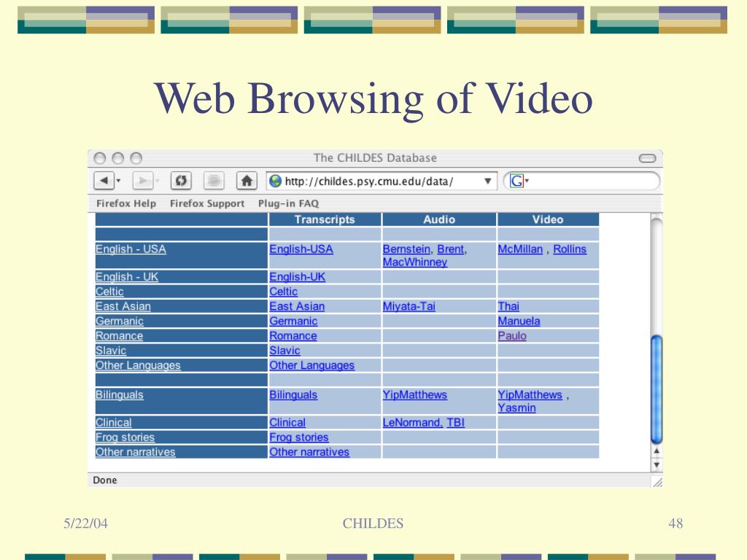This screenshot has width=747, height=560.
Task: Open the Rollins video link
Action: click(x=570, y=249)
